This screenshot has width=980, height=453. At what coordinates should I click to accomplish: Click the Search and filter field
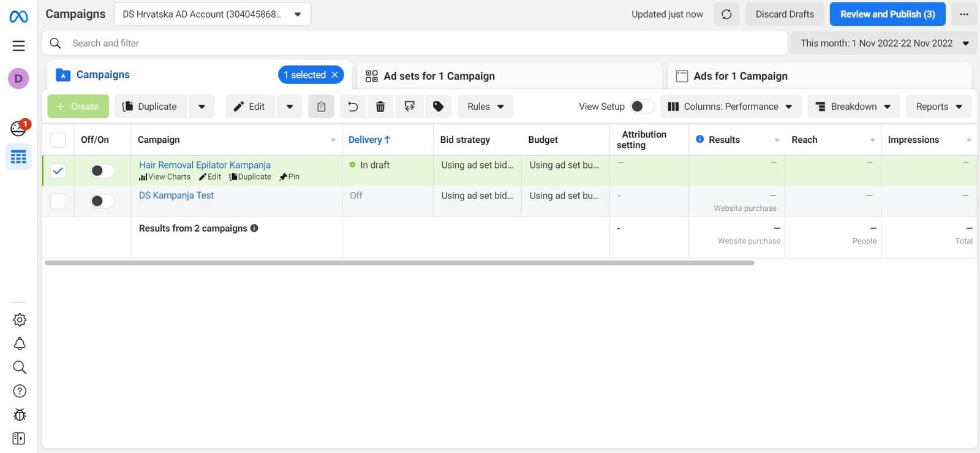(415, 43)
